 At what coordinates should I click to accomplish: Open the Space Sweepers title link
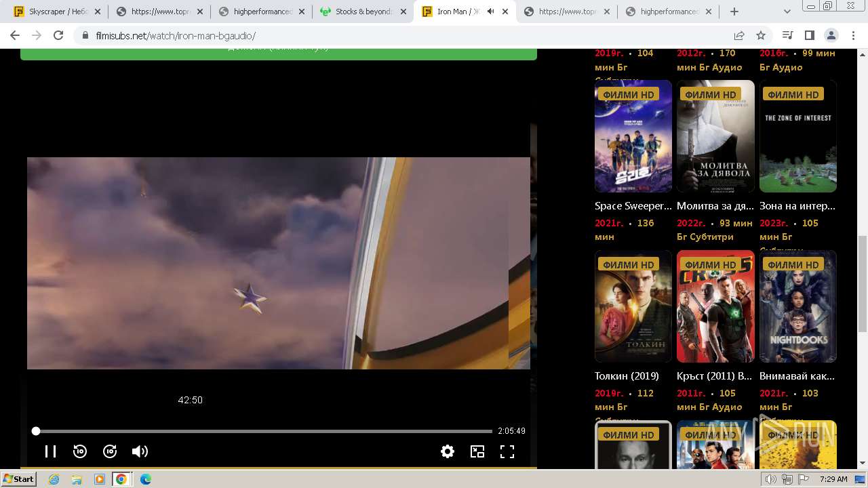point(633,206)
